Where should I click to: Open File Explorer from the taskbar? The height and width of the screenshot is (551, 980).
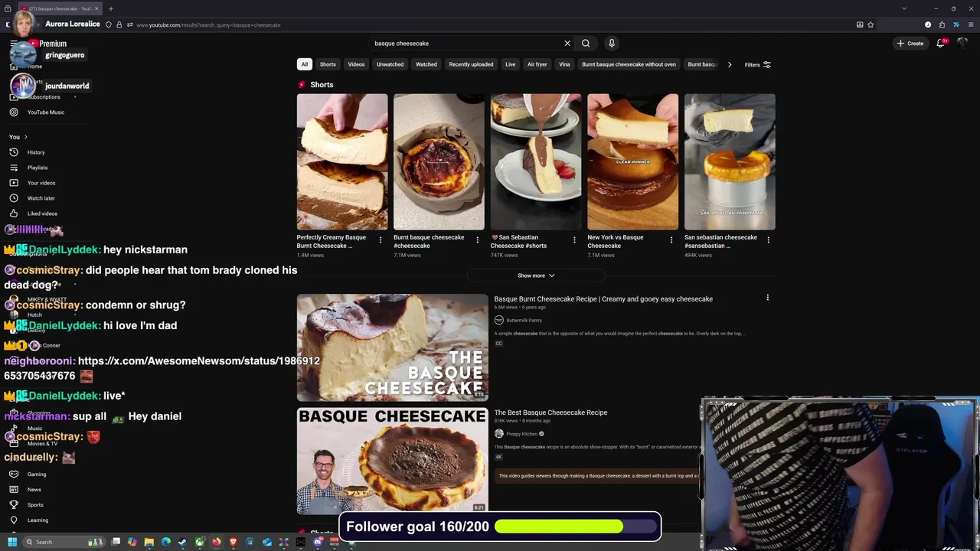coord(149,542)
